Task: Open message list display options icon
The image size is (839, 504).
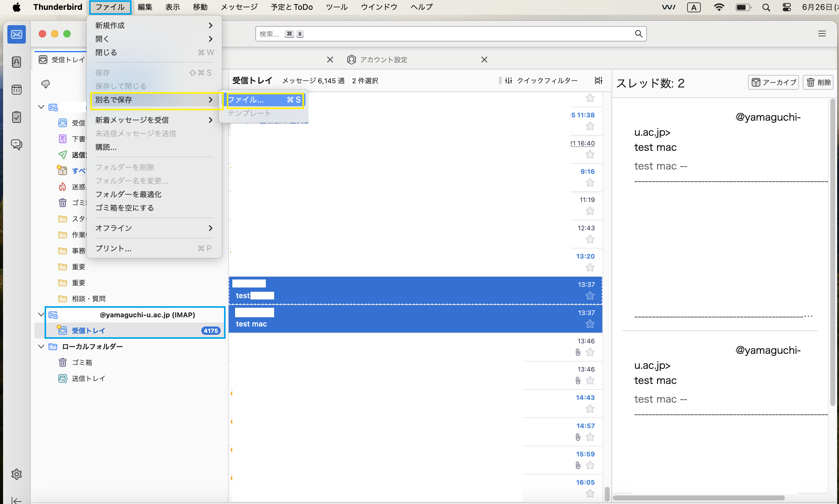Action: (x=598, y=80)
